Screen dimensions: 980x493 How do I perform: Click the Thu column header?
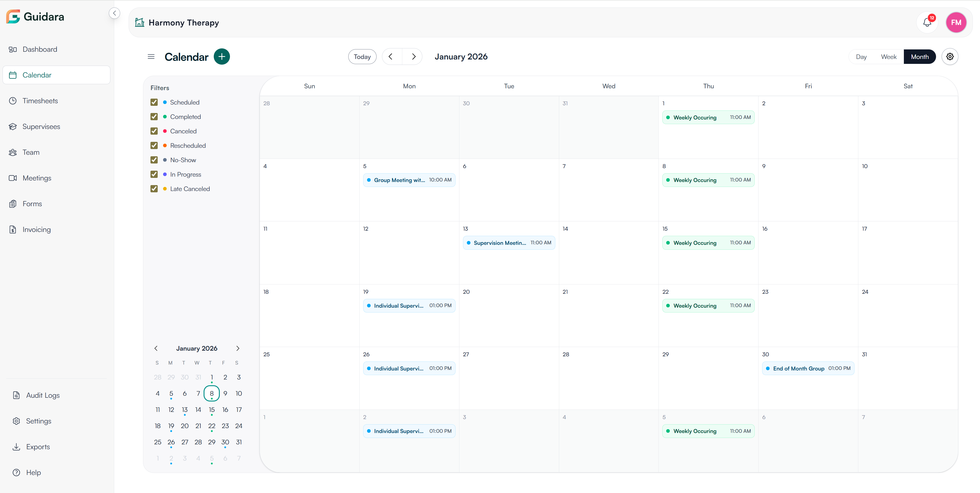708,86
